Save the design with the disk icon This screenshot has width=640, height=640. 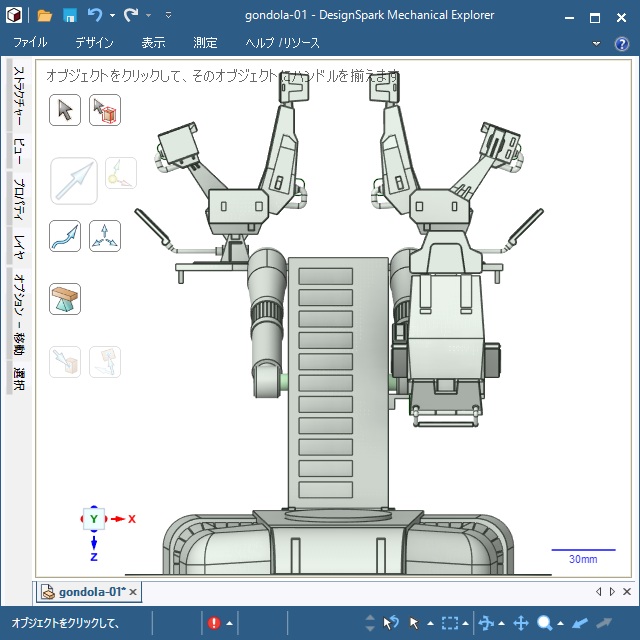pyautogui.click(x=70, y=16)
